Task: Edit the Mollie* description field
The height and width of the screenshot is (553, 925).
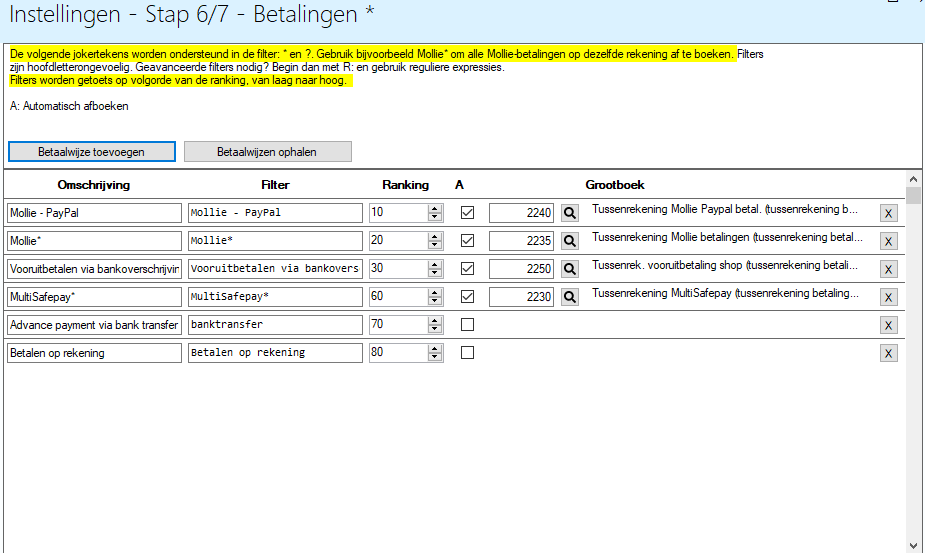Action: pos(94,241)
